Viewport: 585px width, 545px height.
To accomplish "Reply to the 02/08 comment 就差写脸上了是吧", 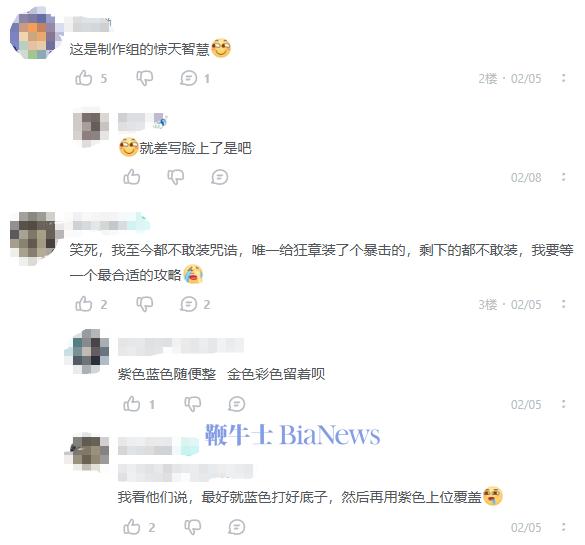I will tap(219, 177).
